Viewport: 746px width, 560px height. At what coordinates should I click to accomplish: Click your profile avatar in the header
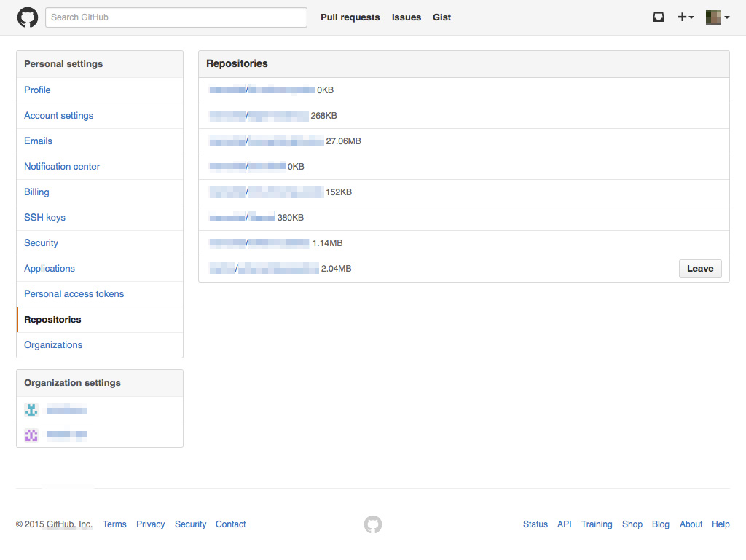pos(712,16)
